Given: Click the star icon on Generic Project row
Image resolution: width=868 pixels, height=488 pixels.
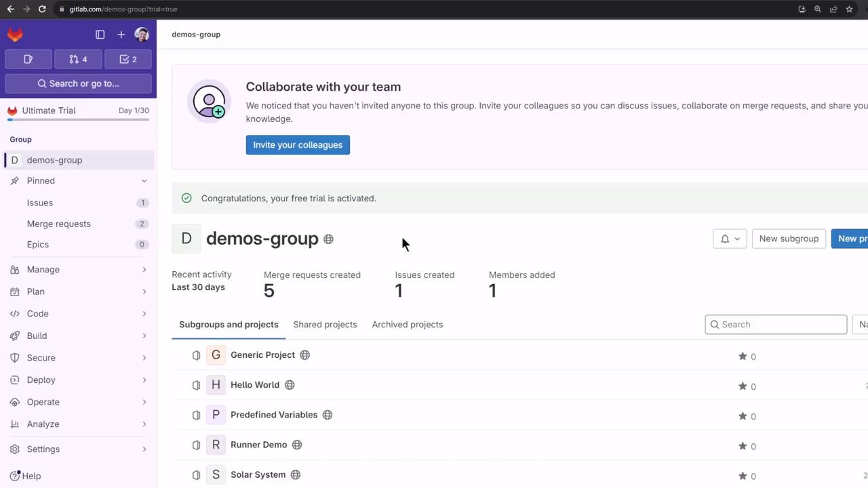Looking at the screenshot, I should tap(743, 357).
